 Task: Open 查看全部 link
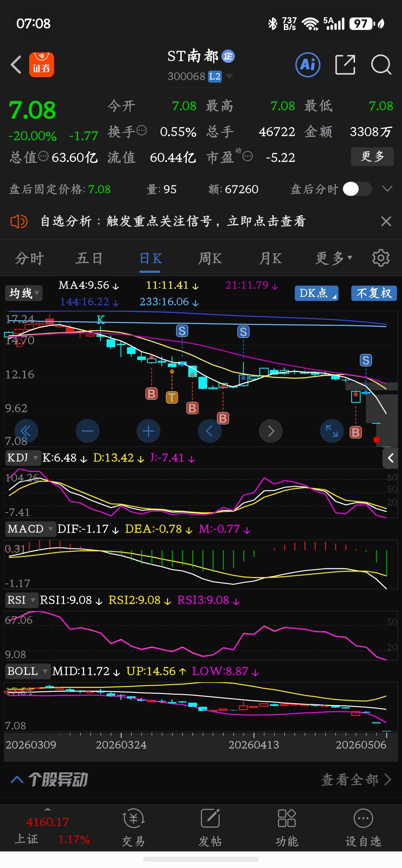coord(356,779)
